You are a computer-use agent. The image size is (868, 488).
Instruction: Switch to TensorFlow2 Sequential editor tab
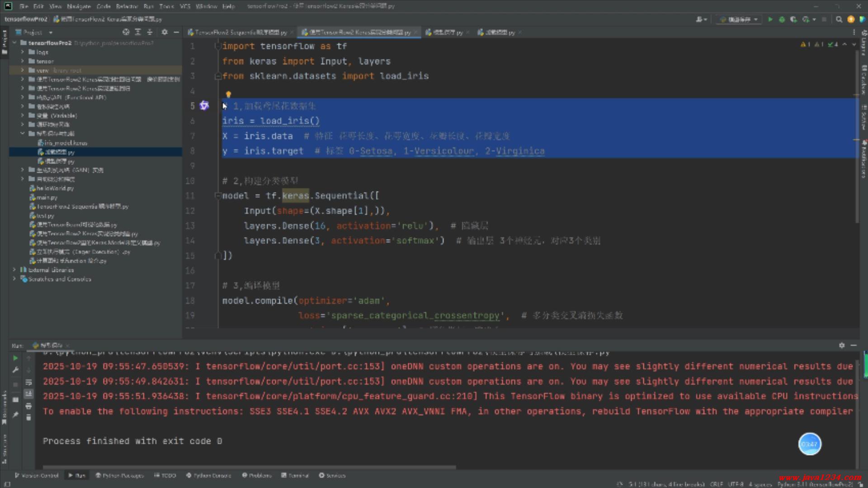click(x=240, y=33)
